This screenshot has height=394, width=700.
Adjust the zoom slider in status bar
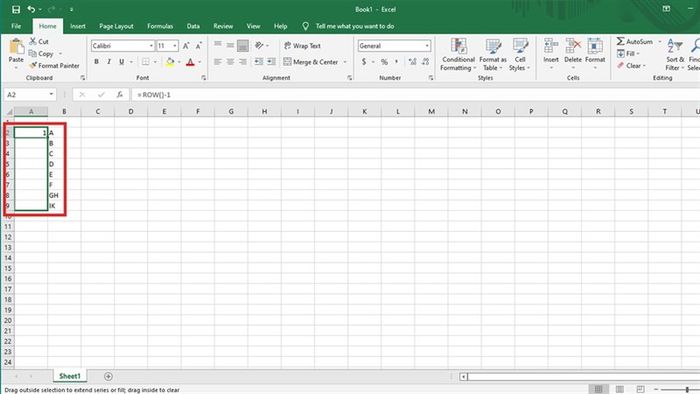pos(687,390)
